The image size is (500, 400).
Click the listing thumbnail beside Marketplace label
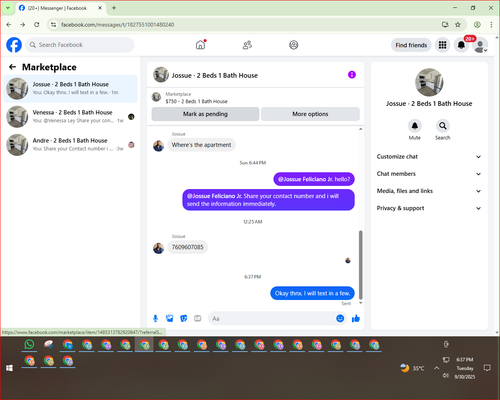click(x=156, y=97)
